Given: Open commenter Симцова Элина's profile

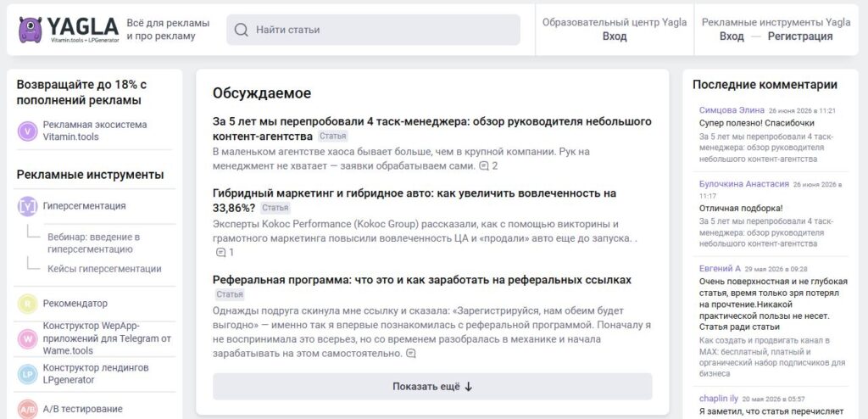Looking at the screenshot, I should click(x=732, y=110).
